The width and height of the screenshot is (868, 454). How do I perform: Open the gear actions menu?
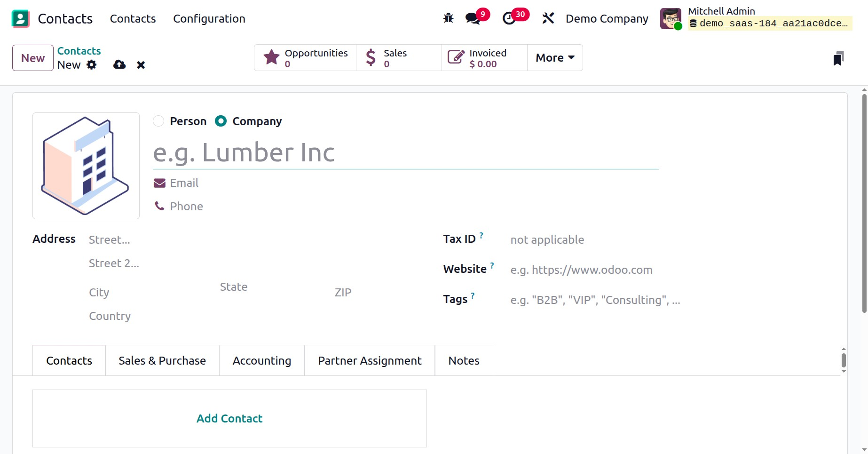92,65
